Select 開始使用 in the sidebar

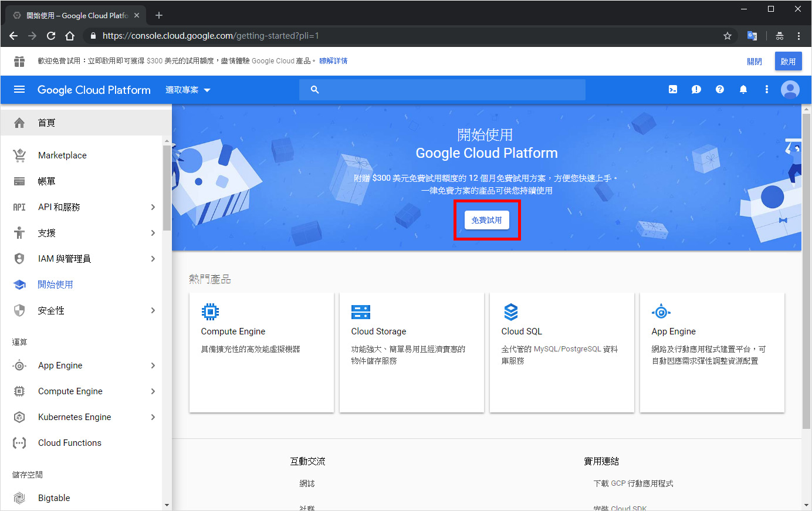81,285
